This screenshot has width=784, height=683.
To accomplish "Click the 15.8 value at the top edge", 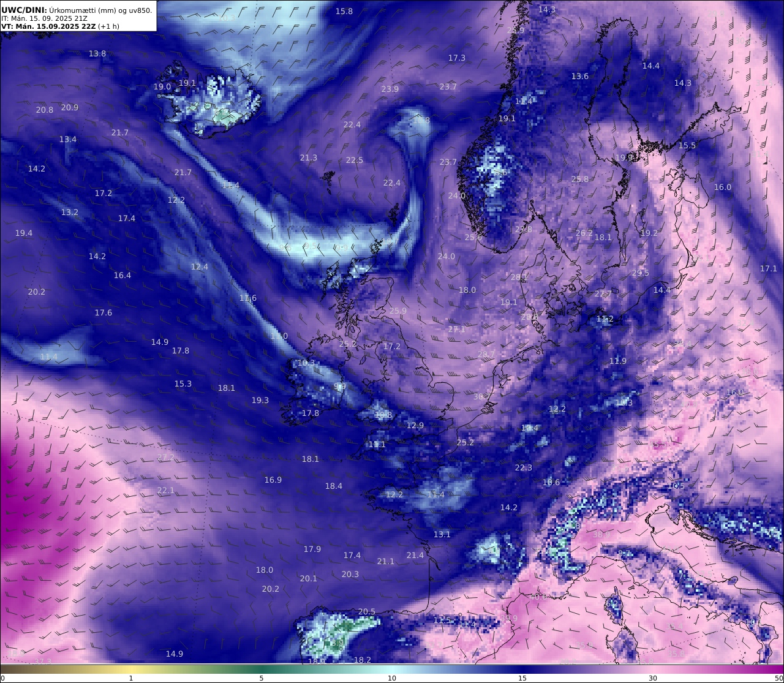I will (x=344, y=11).
